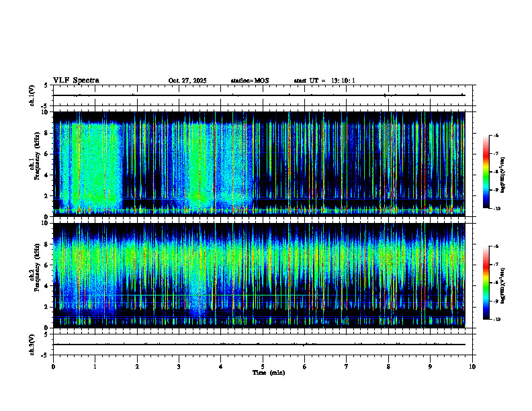The width and height of the screenshot is (532, 411).
Task: Click the 'ch.3(V)' axis label
Action: (32, 345)
